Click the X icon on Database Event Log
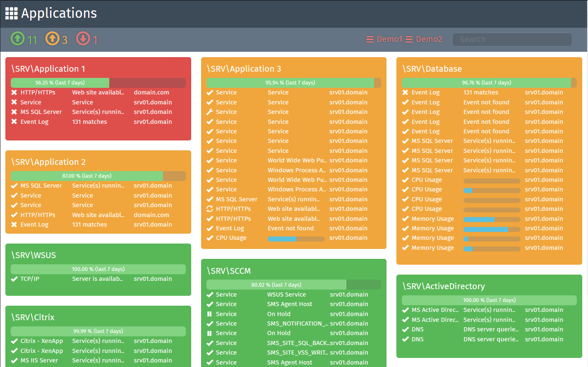588x367 pixels. point(405,92)
